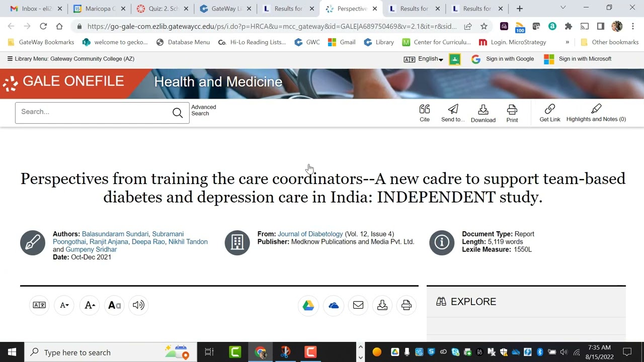This screenshot has height=362, width=644.
Task: Click the GALE ONEFILE logo
Action: pyautogui.click(x=64, y=82)
